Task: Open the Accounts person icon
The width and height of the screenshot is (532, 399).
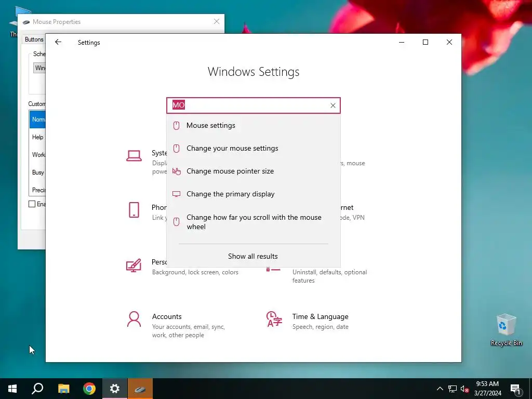Action: pyautogui.click(x=134, y=320)
